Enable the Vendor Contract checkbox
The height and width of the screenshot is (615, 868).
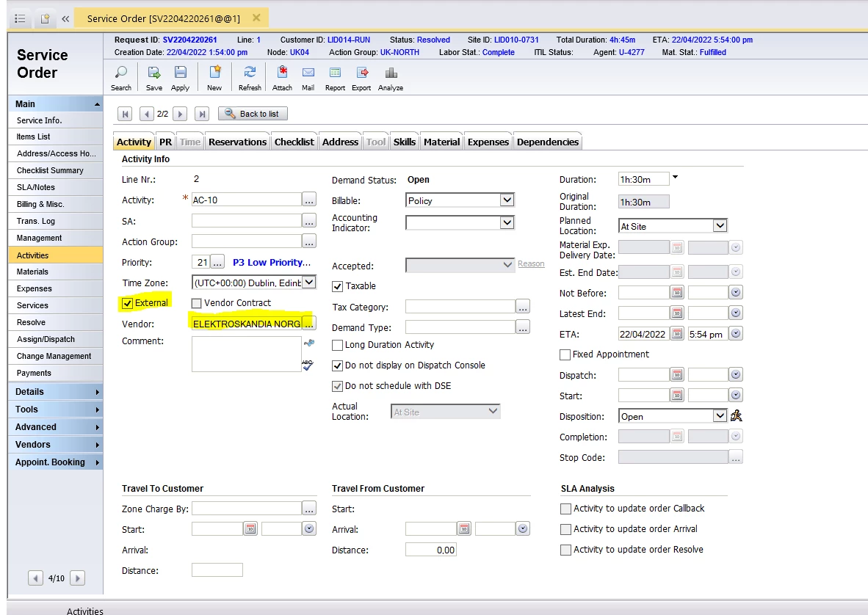197,303
